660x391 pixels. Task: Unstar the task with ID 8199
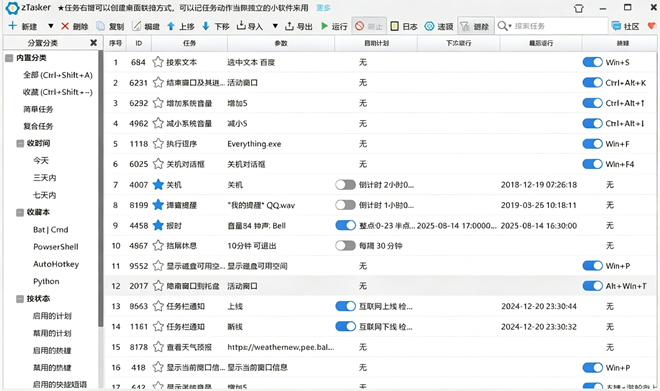[158, 205]
